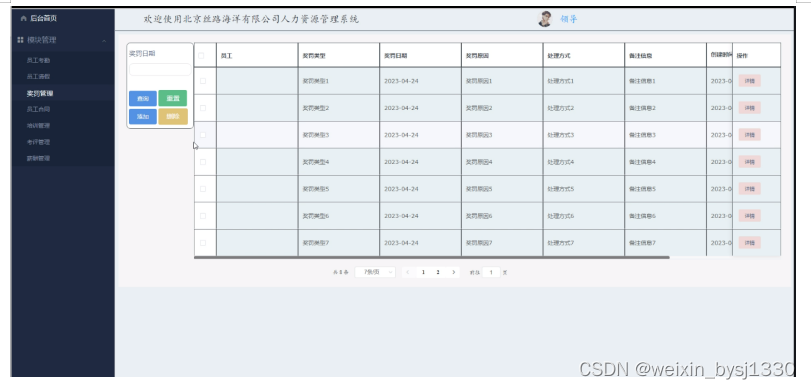Open 详情 for row 奖罚类型7
811x389 pixels.
click(749, 243)
